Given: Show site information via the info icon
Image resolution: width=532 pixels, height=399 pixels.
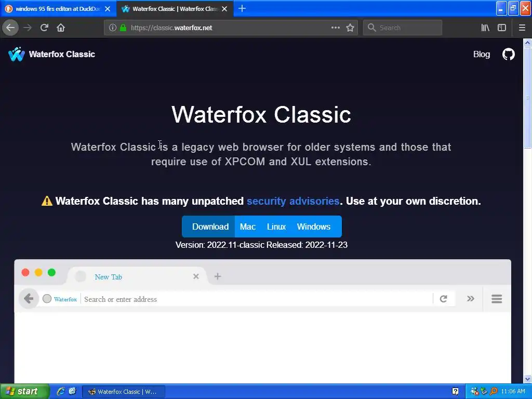Looking at the screenshot, I should pyautogui.click(x=113, y=28).
